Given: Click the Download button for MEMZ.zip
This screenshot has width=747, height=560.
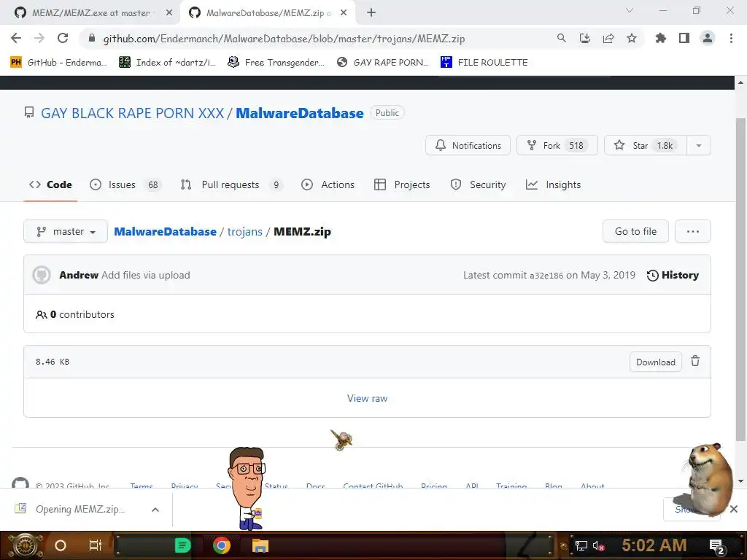Looking at the screenshot, I should click(656, 362).
